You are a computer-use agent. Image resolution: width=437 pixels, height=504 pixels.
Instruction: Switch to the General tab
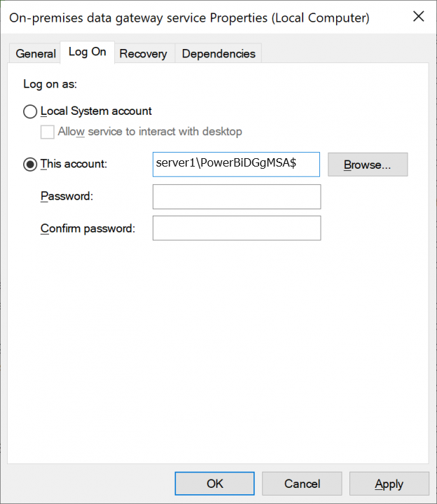pyautogui.click(x=36, y=53)
